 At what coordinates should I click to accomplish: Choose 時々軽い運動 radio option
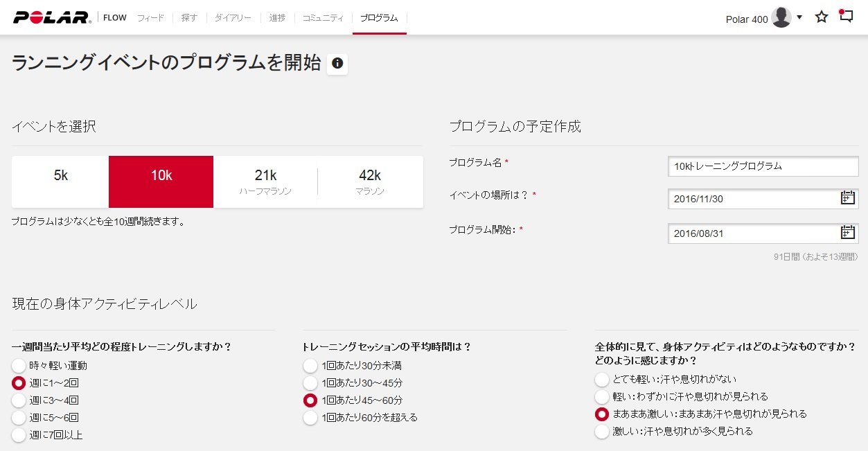pos(19,366)
